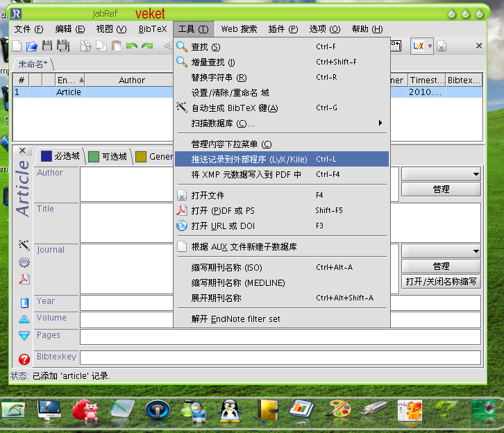Screen dimensions: 504x433
Task: Click the wand icon in the editor sidebar
Action: click(24, 245)
